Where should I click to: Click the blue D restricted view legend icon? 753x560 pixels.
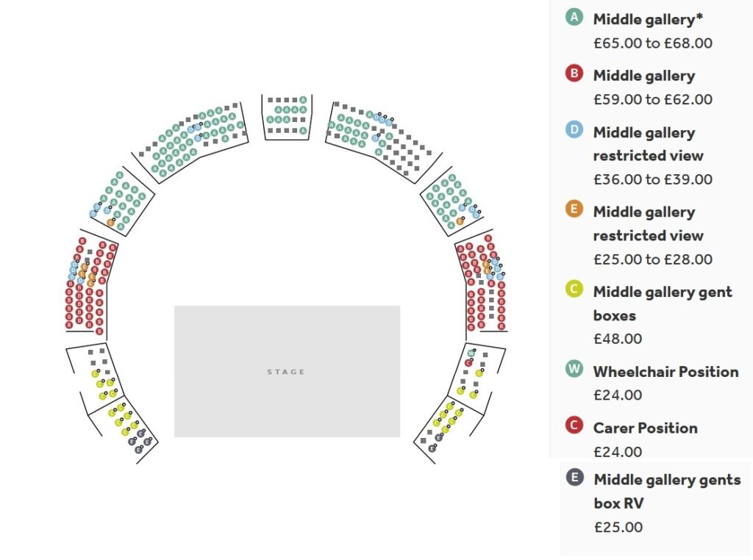[574, 130]
